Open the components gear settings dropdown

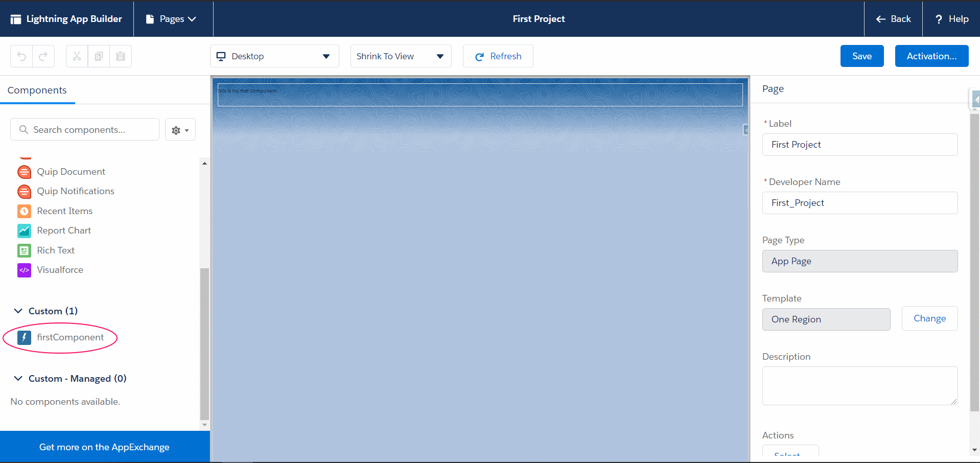tap(180, 130)
